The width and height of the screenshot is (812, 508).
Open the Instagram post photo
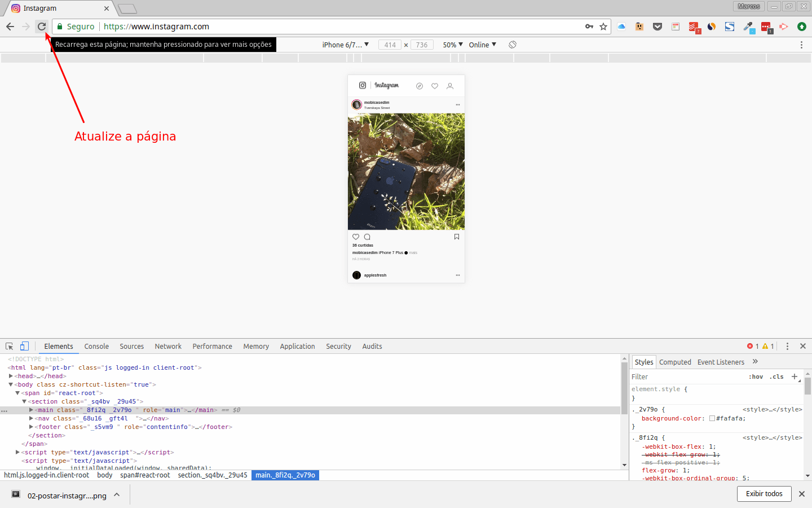[406, 172]
